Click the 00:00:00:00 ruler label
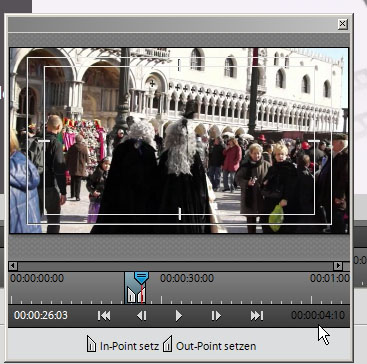367x364 pixels. (37, 278)
